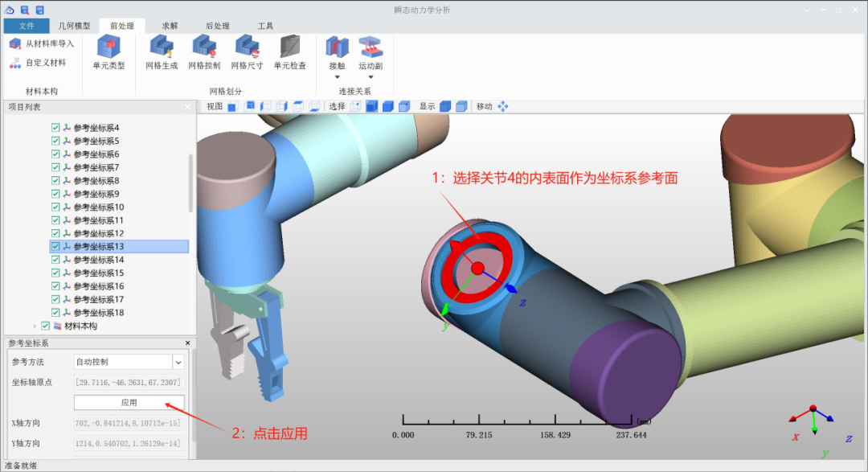Image resolution: width=868 pixels, height=472 pixels.
Task: Switch to top view cube icon
Action: pyautogui.click(x=298, y=106)
